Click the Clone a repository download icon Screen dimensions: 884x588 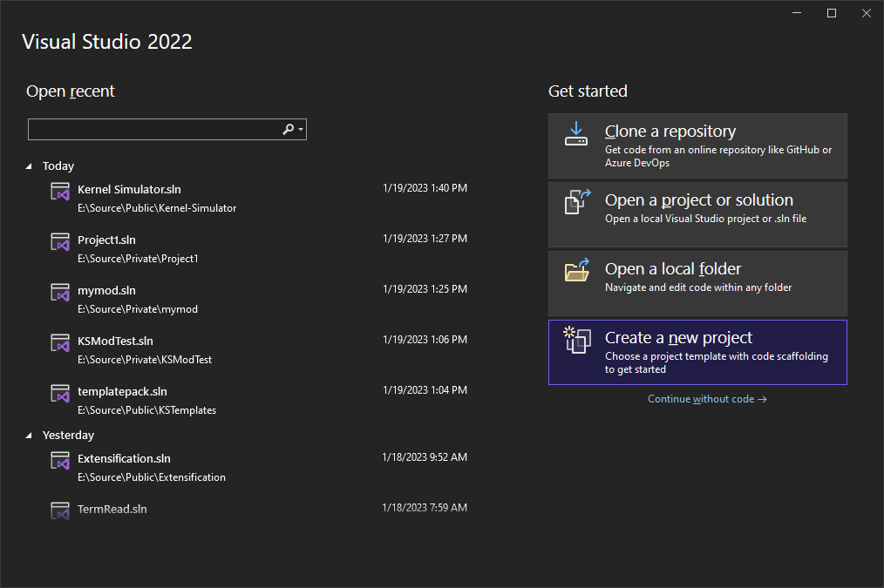tap(576, 133)
